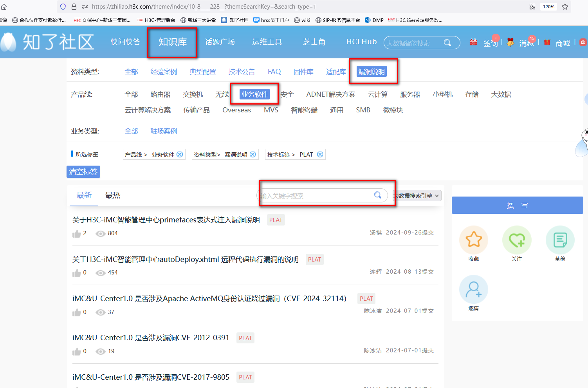This screenshot has height=388, width=588.
Task: Open the 消息 notification bell icon
Action: coord(510,42)
